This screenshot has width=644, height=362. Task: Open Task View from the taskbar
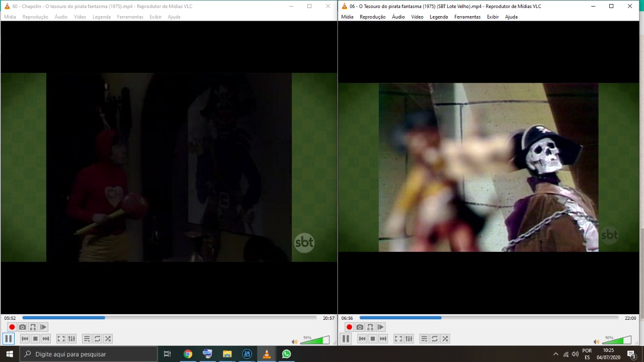click(x=168, y=354)
